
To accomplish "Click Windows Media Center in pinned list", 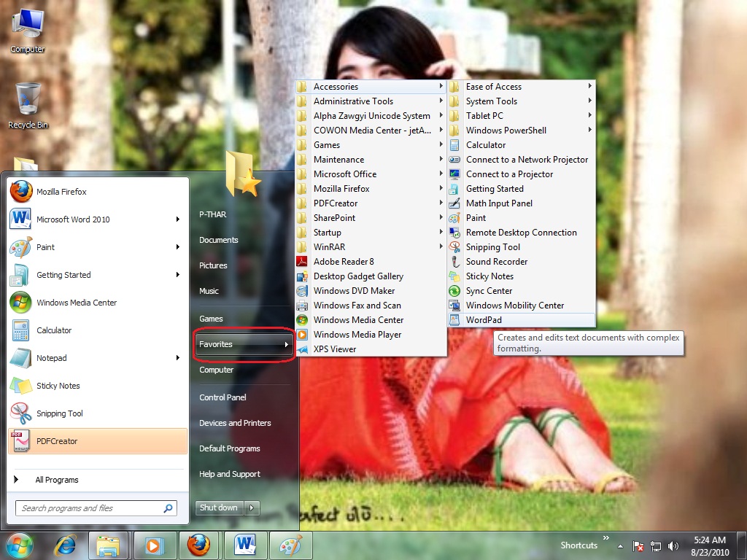I will [x=98, y=303].
